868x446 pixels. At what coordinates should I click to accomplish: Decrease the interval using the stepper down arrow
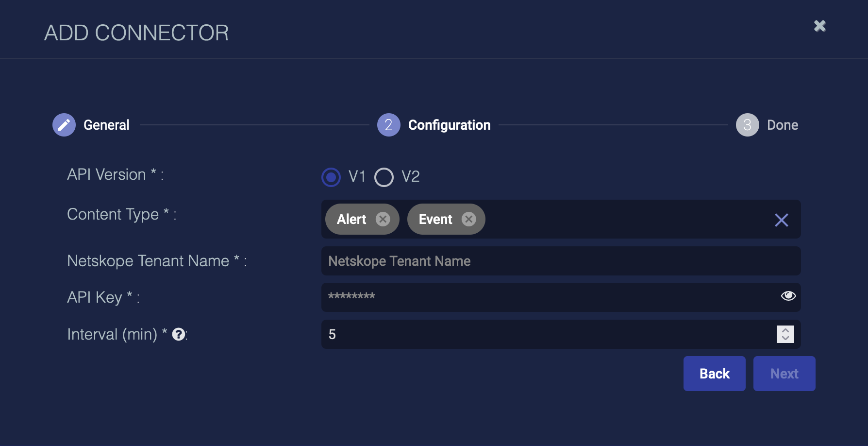coord(785,338)
